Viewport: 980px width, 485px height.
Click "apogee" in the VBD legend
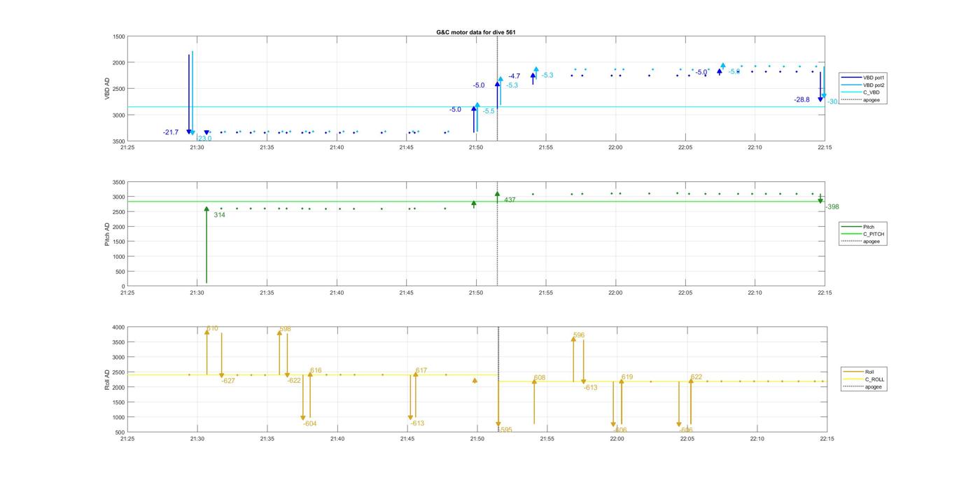pos(871,100)
